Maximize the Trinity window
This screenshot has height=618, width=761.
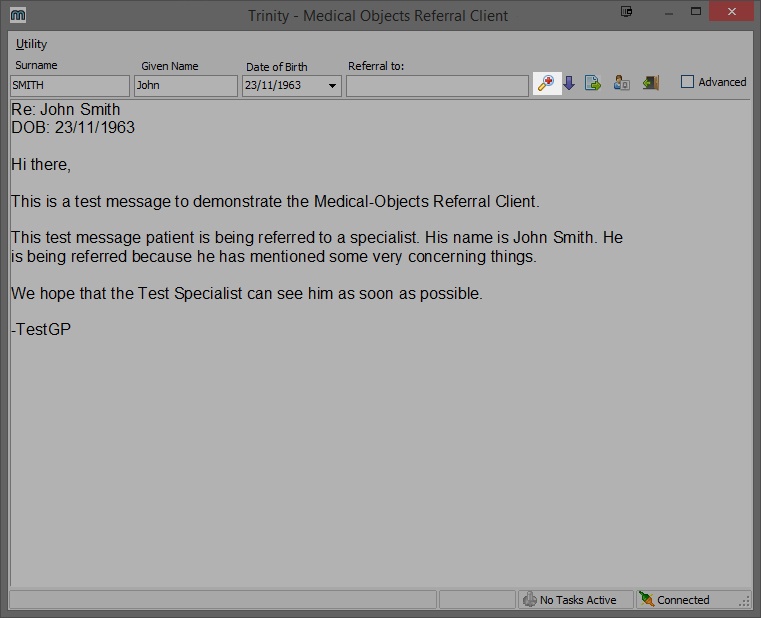point(696,12)
